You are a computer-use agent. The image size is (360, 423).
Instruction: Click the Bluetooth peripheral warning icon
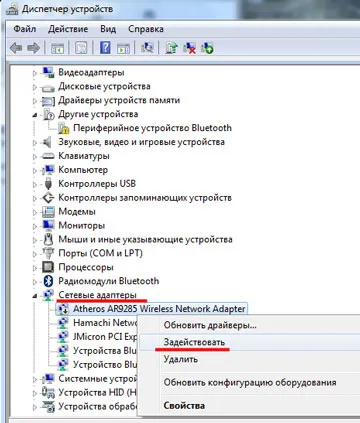point(63,128)
